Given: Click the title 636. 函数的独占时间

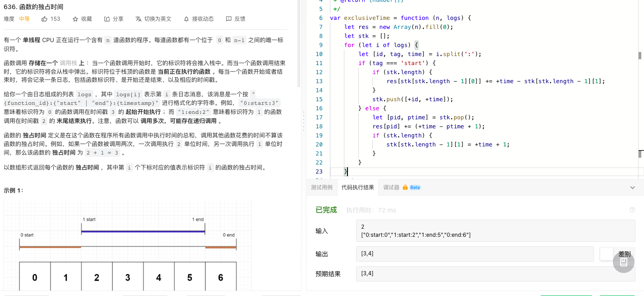Looking at the screenshot, I should click(33, 7).
